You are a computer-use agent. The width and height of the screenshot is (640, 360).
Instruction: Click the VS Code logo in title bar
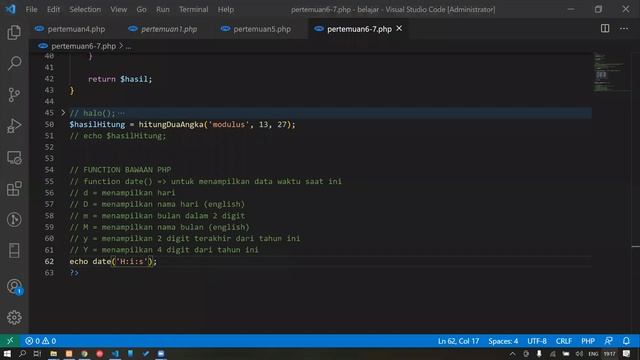point(11,9)
